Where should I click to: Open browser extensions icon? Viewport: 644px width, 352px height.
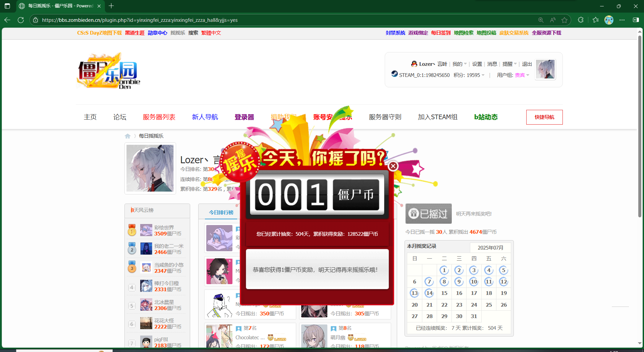click(581, 20)
